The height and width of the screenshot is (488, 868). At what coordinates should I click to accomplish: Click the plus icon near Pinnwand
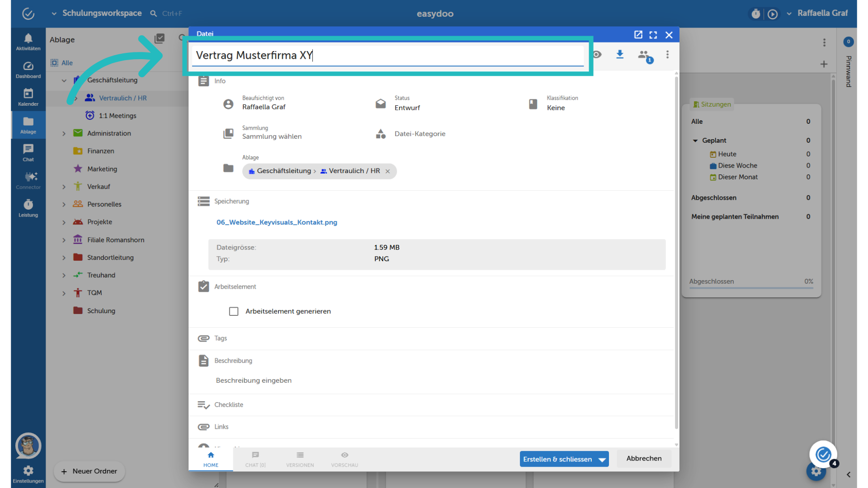coord(824,65)
